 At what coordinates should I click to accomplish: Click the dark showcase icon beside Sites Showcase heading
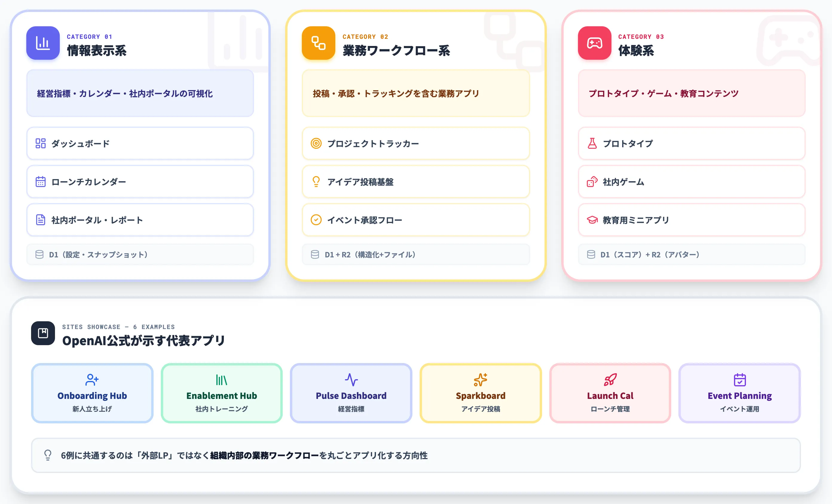43,333
